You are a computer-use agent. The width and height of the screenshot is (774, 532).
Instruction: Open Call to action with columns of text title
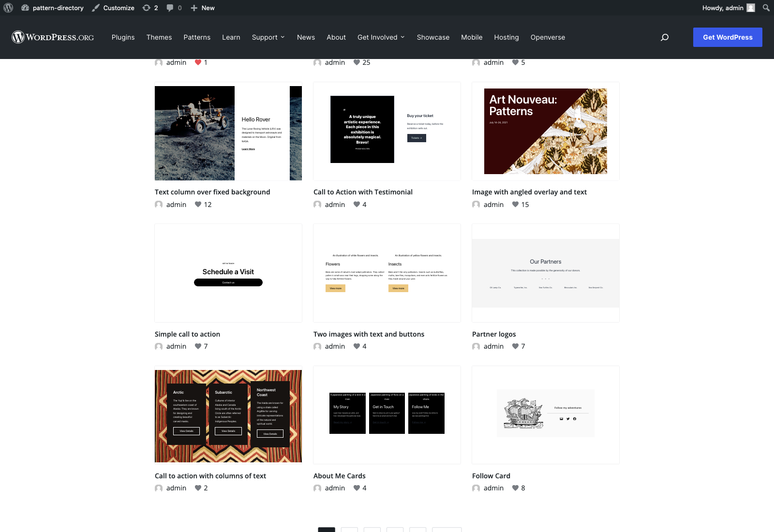[x=210, y=476]
